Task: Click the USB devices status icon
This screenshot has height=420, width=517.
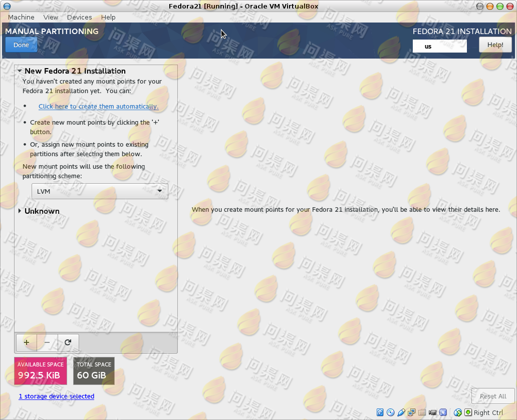Action: click(x=401, y=412)
